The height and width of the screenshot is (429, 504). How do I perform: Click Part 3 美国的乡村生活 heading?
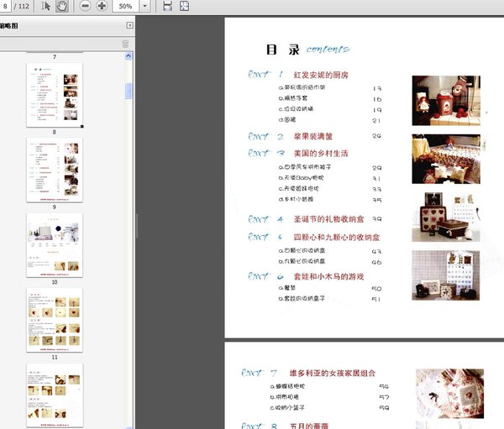pos(298,153)
